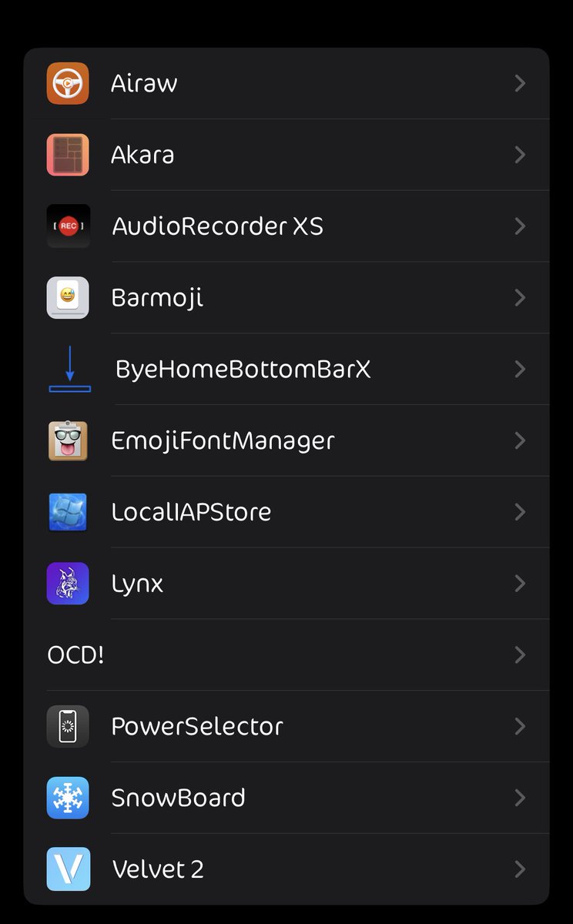Tap the SnowBoard snowflake icon
Viewport: 573px width, 924px height.
click(68, 798)
